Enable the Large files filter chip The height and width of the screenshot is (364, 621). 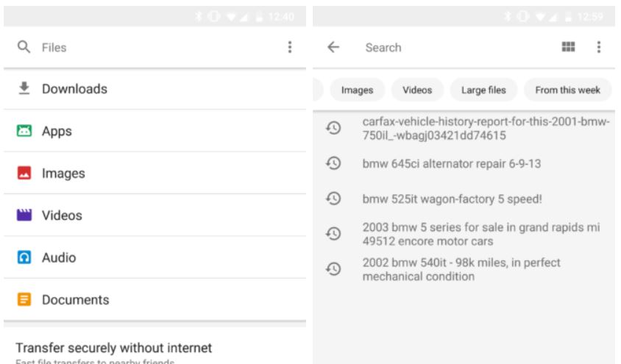(483, 91)
